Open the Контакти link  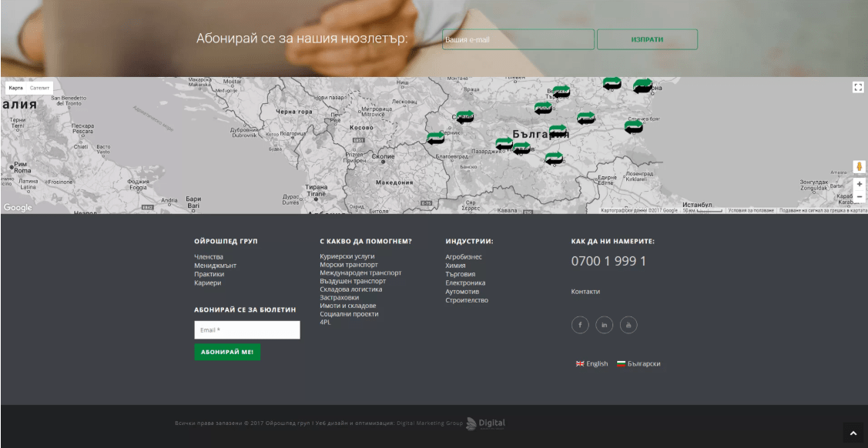(x=585, y=292)
